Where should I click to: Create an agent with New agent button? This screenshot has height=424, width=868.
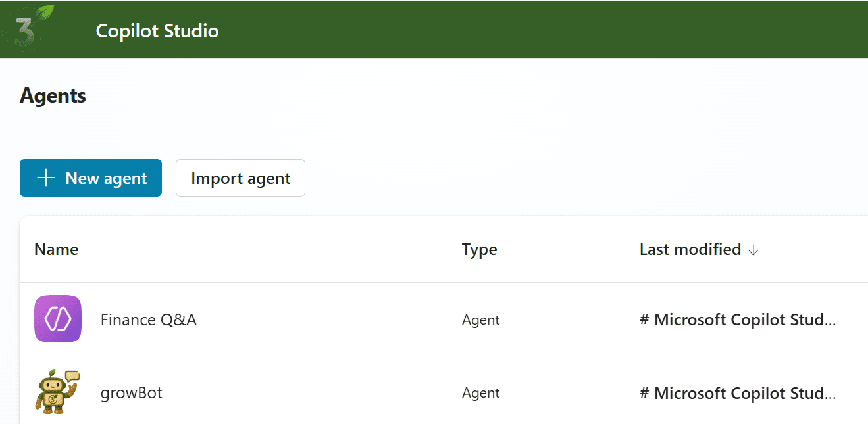(91, 178)
